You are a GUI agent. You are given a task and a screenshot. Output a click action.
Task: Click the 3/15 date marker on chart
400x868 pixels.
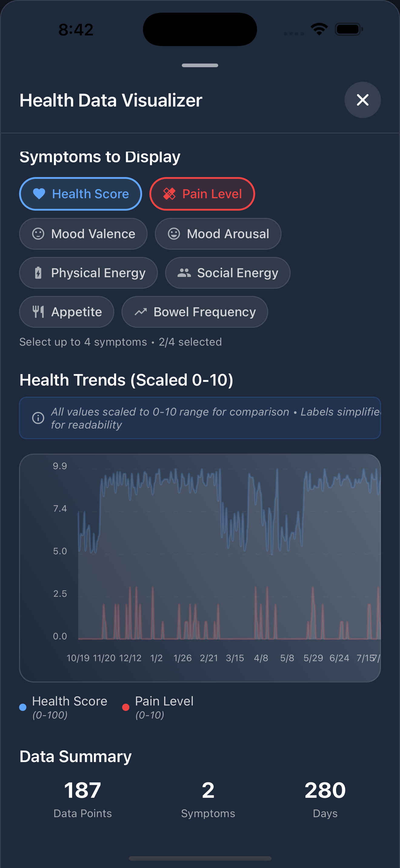[235, 658]
